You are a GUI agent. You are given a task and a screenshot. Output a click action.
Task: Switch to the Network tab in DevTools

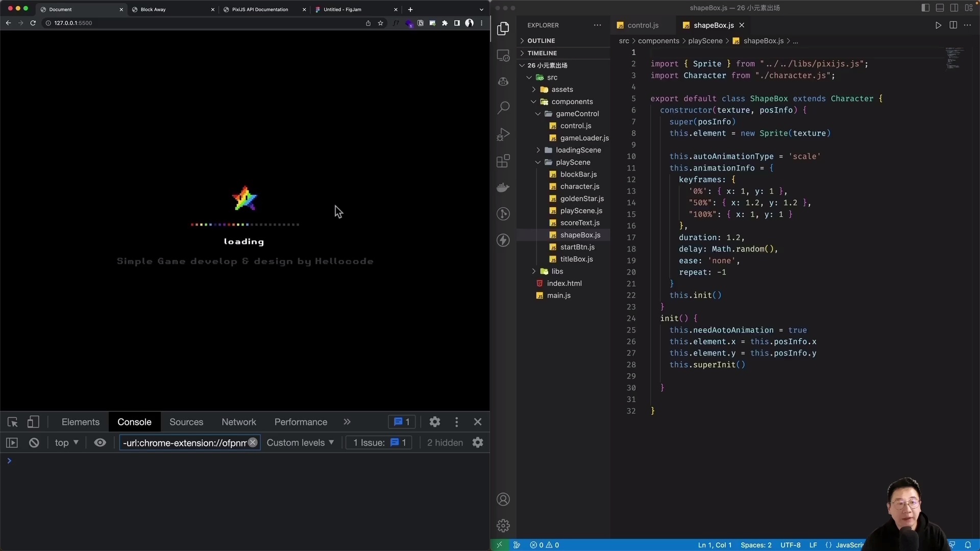point(238,422)
